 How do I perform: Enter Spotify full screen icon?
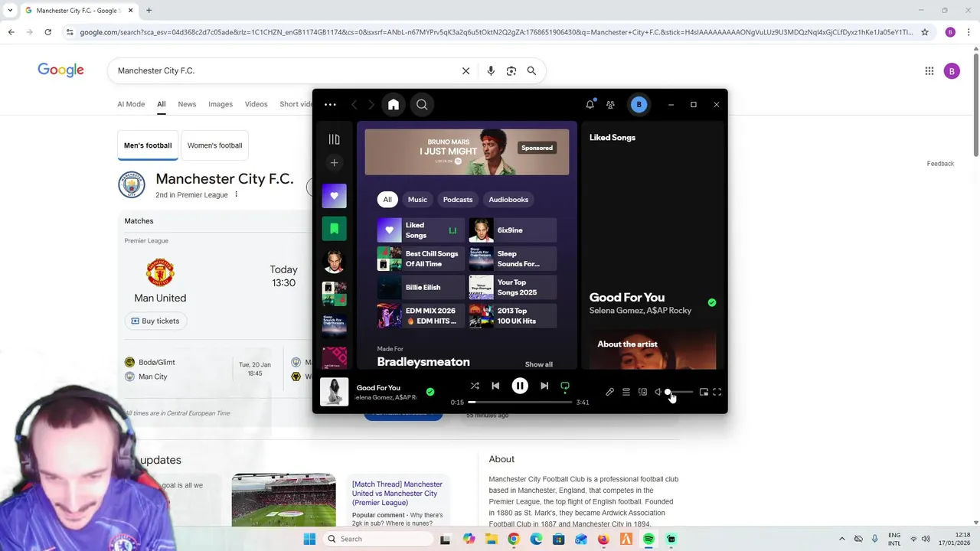717,392
